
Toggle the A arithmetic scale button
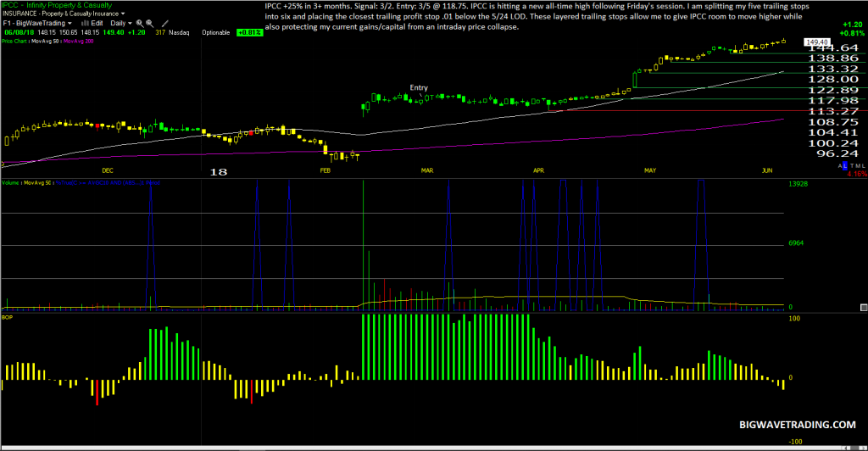click(x=840, y=165)
